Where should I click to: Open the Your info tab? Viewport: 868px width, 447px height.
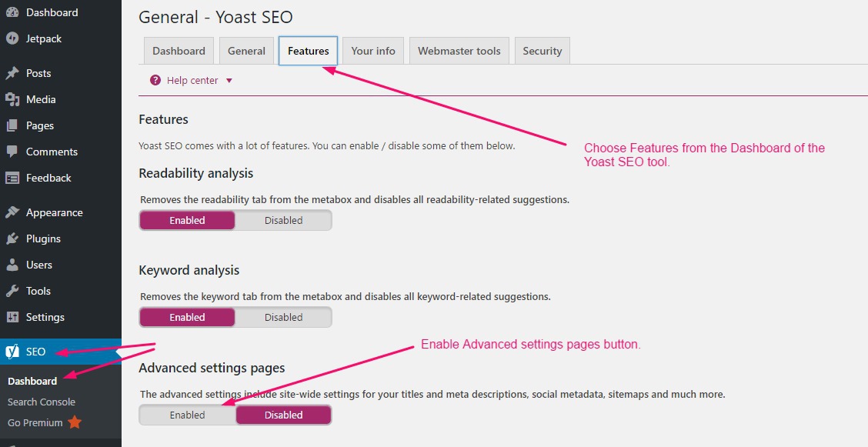tap(373, 51)
